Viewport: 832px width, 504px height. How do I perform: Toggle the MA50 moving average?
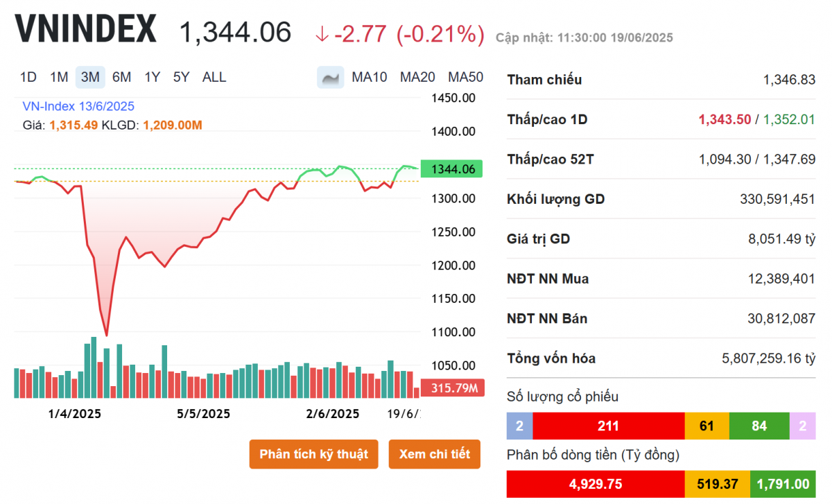point(466,78)
